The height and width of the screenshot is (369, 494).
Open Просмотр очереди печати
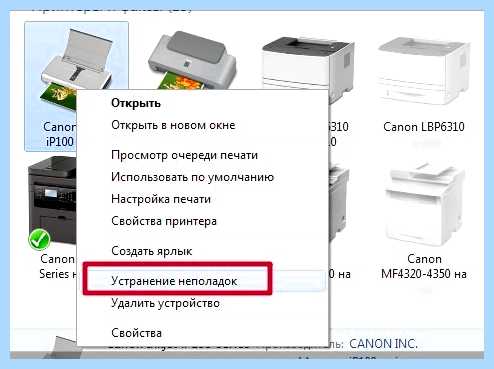coord(184,155)
